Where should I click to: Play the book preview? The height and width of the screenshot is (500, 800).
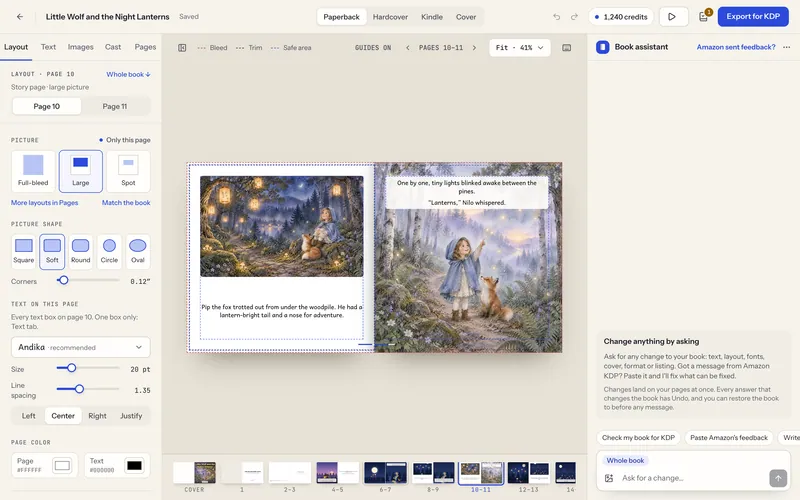[x=673, y=17]
